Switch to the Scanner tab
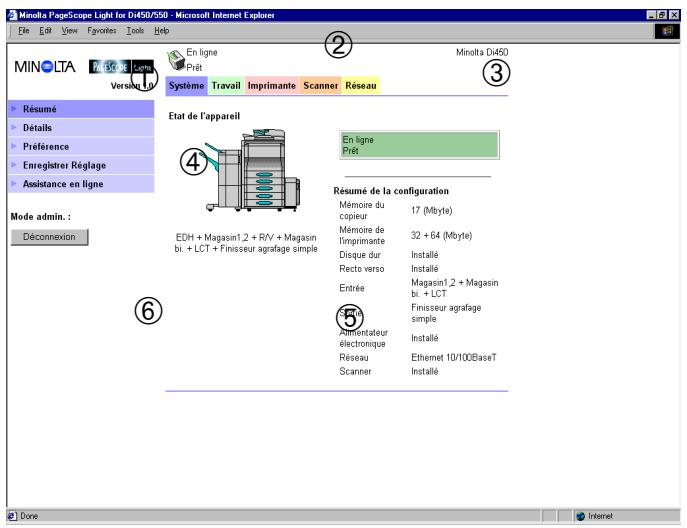687x528 pixels. [x=321, y=85]
